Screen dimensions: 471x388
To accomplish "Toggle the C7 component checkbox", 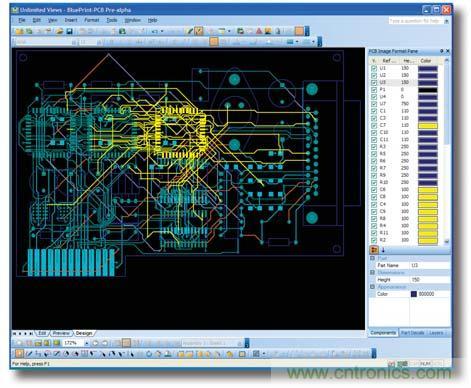I will [374, 125].
